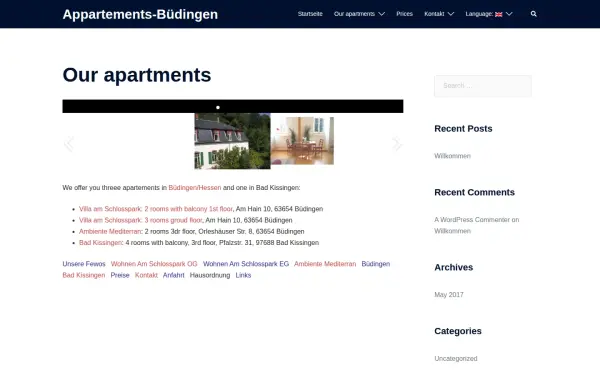Expand Kontakt menu chevron
The height and width of the screenshot is (375, 600).
pyautogui.click(x=451, y=14)
